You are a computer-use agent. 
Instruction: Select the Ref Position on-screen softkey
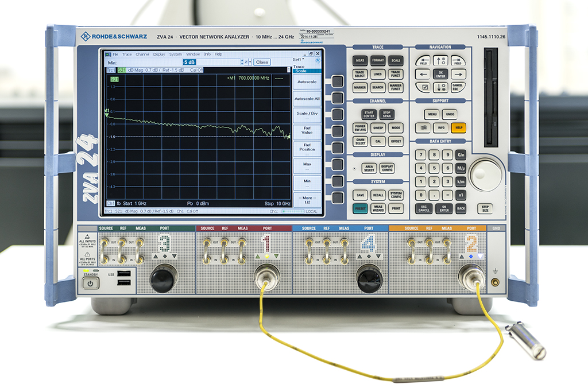[x=307, y=149]
